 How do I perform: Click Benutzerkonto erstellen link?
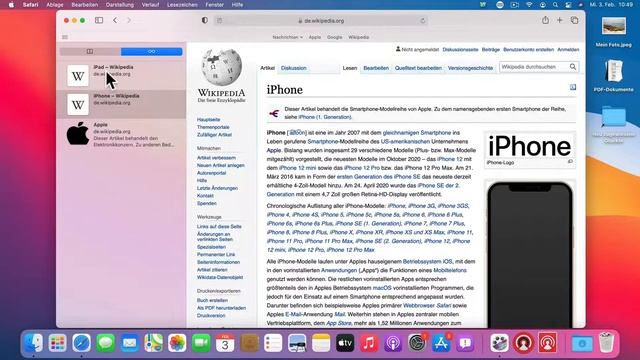(x=528, y=49)
